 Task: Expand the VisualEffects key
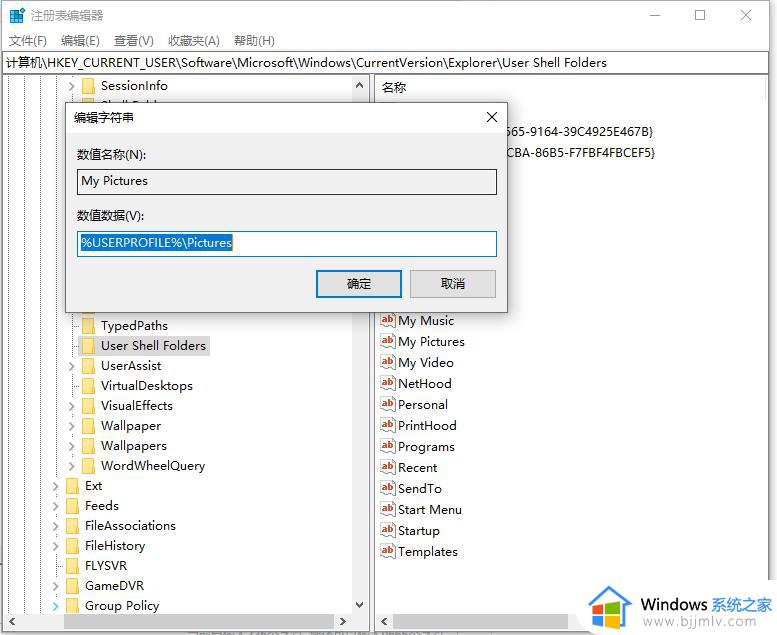click(x=71, y=406)
